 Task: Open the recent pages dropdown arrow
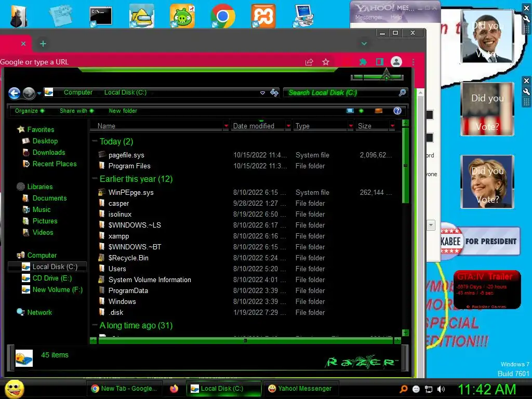point(39,94)
